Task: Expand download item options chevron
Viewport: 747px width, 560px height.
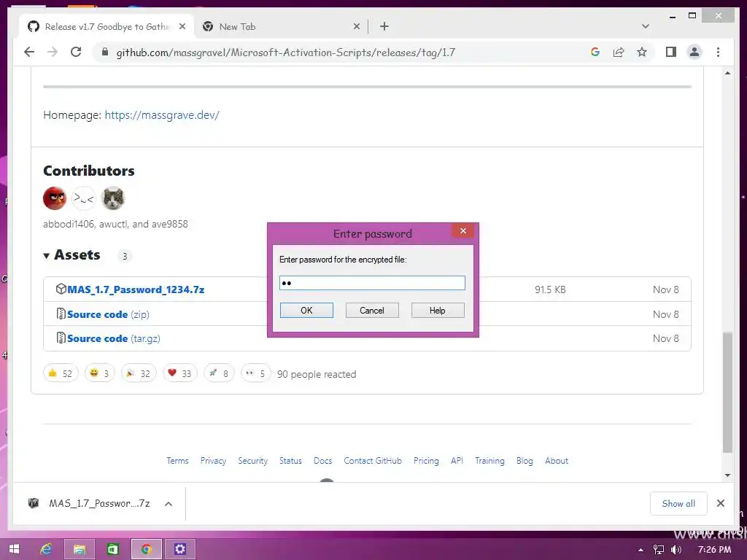Action: point(169,504)
